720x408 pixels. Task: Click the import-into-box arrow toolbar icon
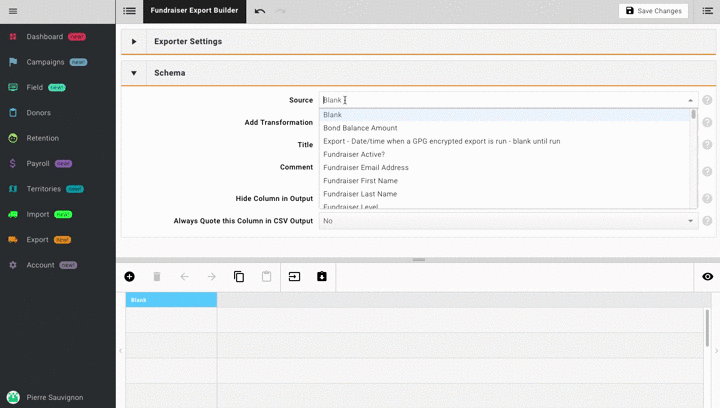(294, 276)
